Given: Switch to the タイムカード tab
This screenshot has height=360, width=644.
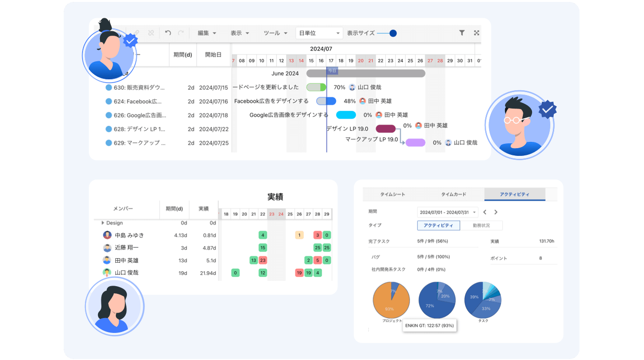Looking at the screenshot, I should [454, 194].
